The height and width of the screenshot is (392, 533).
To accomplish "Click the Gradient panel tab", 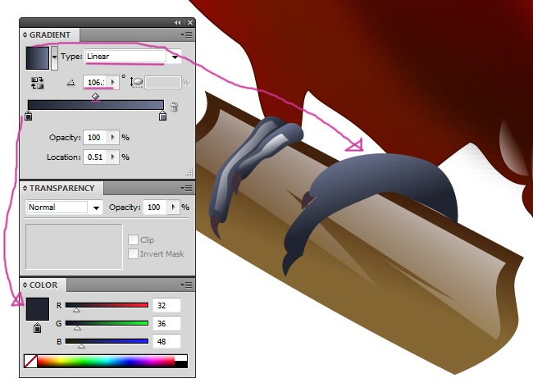I will tap(48, 35).
